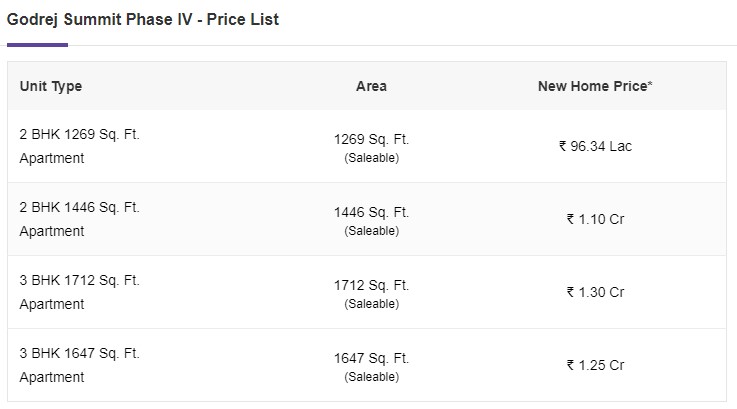Click the 1712 Sq. Ft. area value

(371, 285)
